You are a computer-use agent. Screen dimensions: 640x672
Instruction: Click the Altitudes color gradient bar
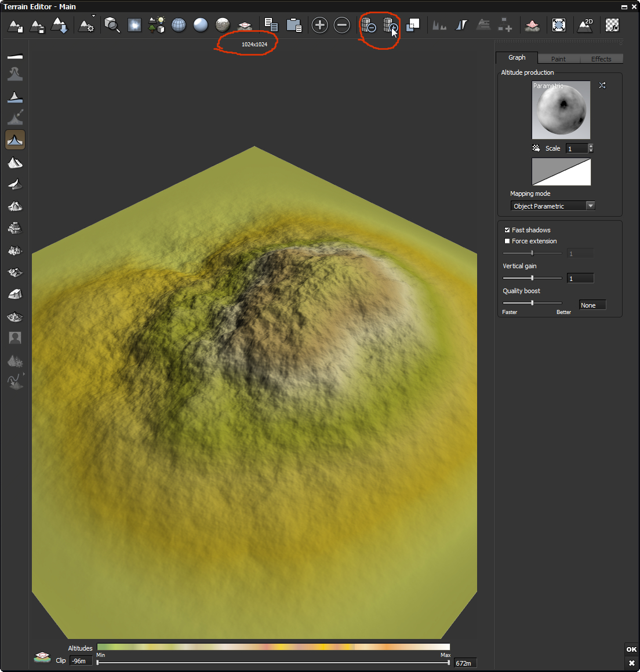coord(274,647)
